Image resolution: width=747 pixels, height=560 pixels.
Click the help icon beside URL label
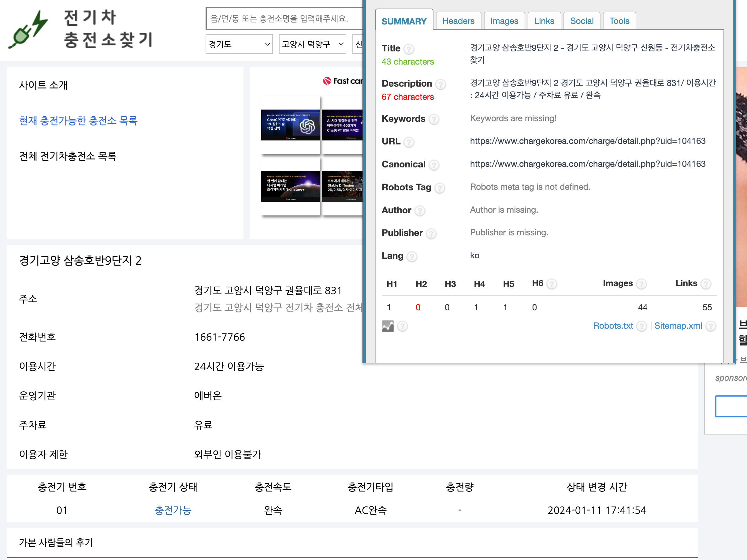[409, 142]
